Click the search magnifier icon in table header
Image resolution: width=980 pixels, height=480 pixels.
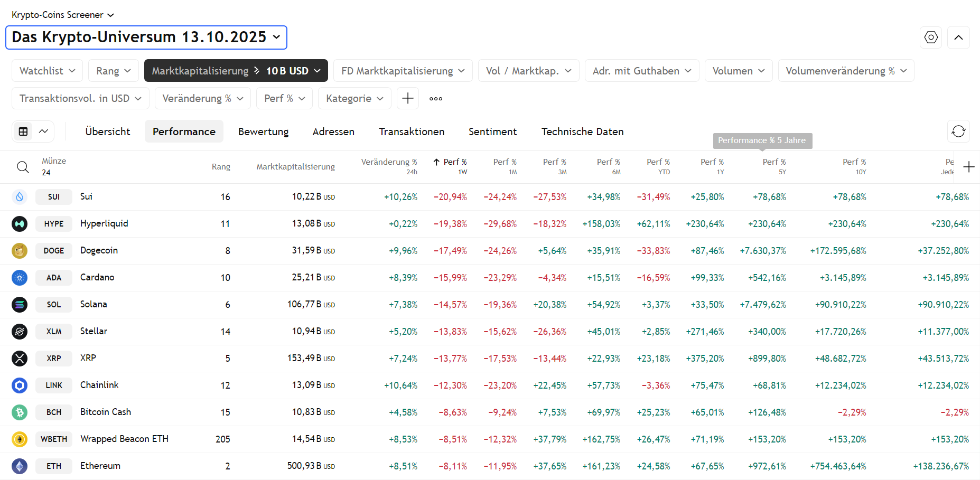pos(23,167)
